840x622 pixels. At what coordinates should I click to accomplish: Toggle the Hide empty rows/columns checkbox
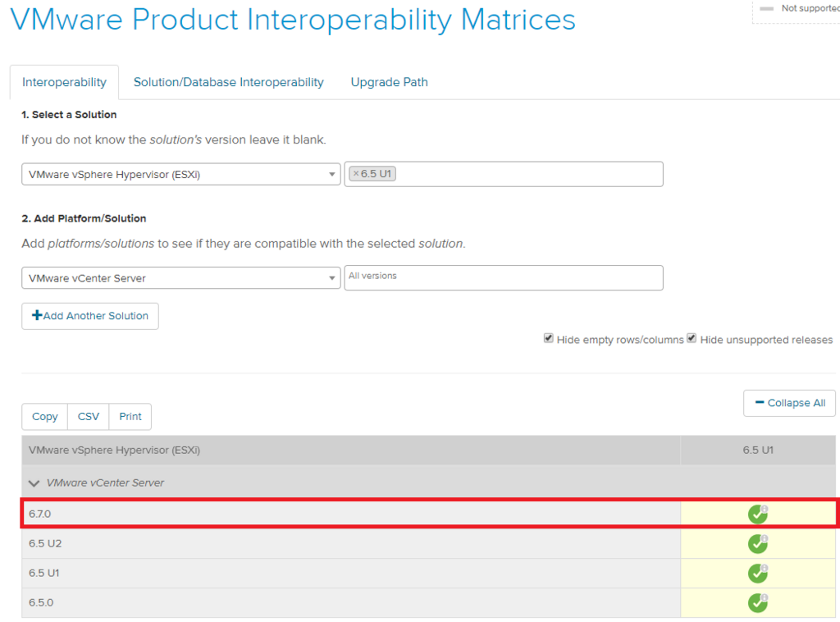549,338
